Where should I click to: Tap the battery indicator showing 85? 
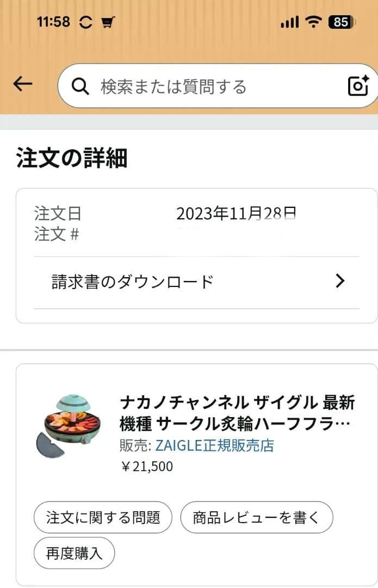pos(342,22)
